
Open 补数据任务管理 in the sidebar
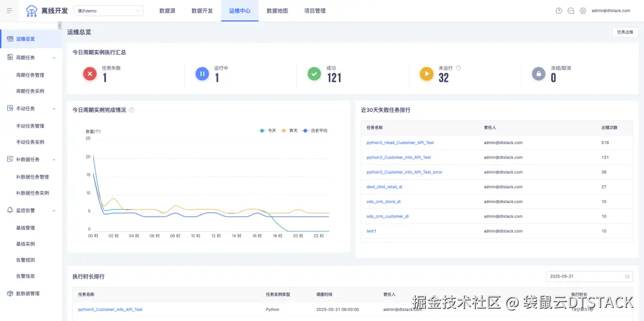click(31, 177)
